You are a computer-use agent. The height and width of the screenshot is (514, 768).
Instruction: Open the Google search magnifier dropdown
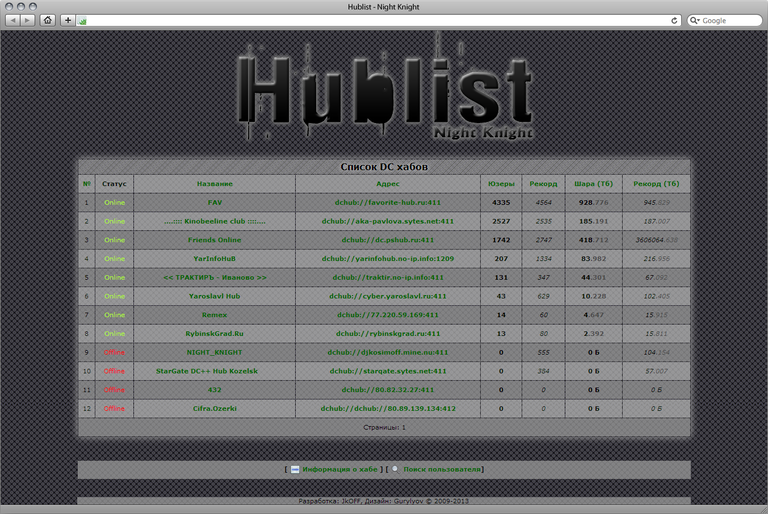point(695,20)
